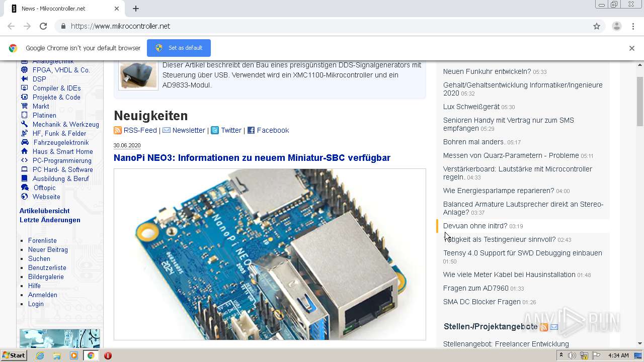The height and width of the screenshot is (362, 644).
Task: Dismiss the default browser notification bar
Action: click(631, 48)
